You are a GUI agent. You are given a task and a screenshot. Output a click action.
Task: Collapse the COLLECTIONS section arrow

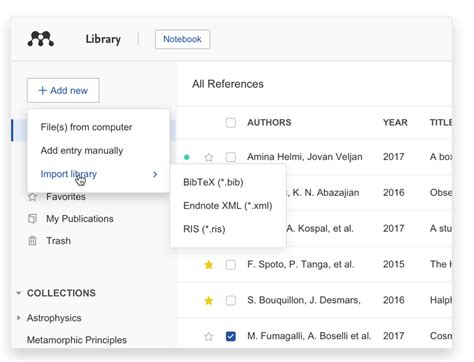click(19, 293)
